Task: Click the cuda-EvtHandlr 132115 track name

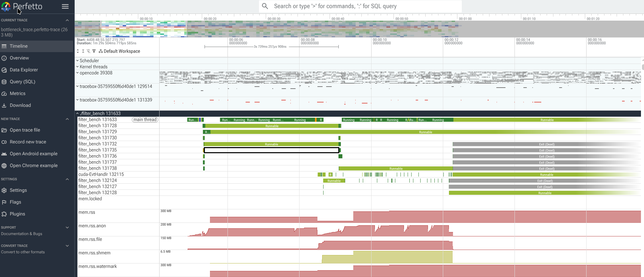Action: [x=101, y=174]
